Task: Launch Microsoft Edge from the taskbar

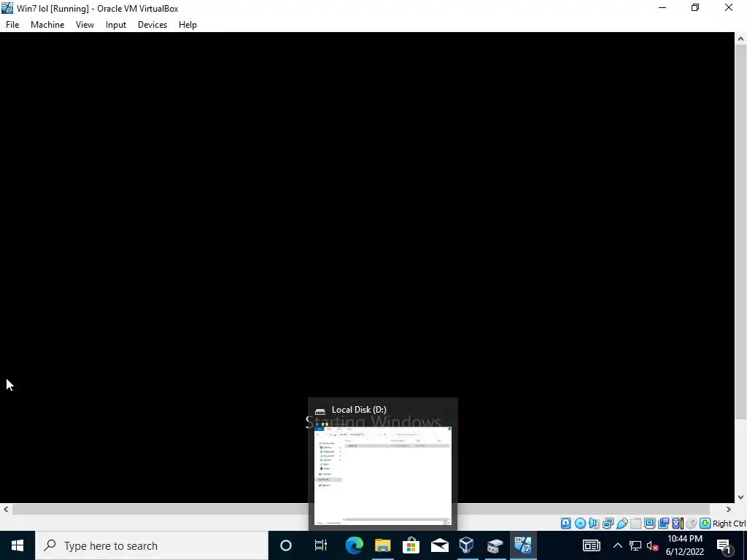Action: 354,545
